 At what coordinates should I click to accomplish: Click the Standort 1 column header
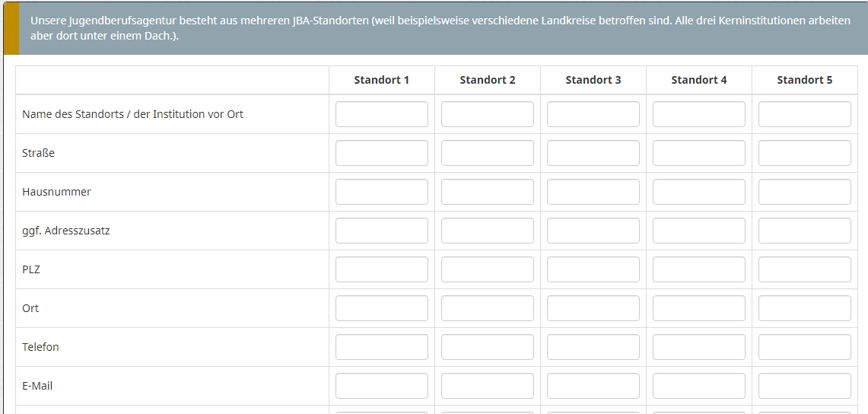coord(381,80)
